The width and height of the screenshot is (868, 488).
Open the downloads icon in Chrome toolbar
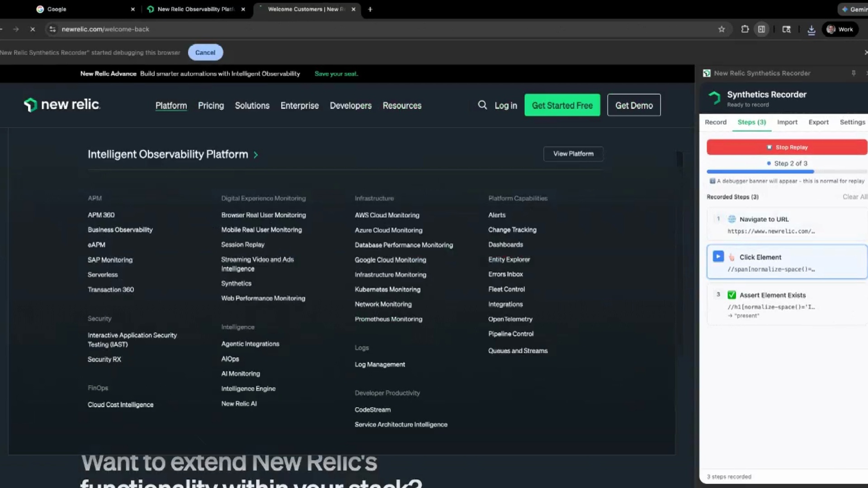[x=811, y=30]
